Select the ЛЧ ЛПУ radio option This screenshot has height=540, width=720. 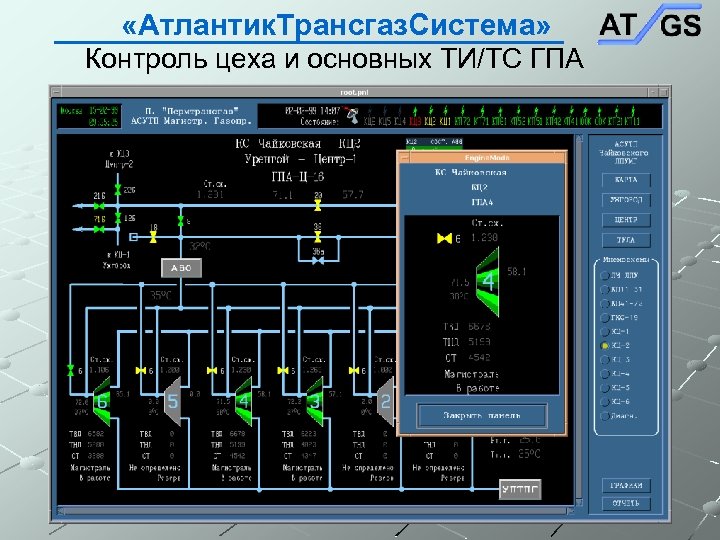pos(605,276)
